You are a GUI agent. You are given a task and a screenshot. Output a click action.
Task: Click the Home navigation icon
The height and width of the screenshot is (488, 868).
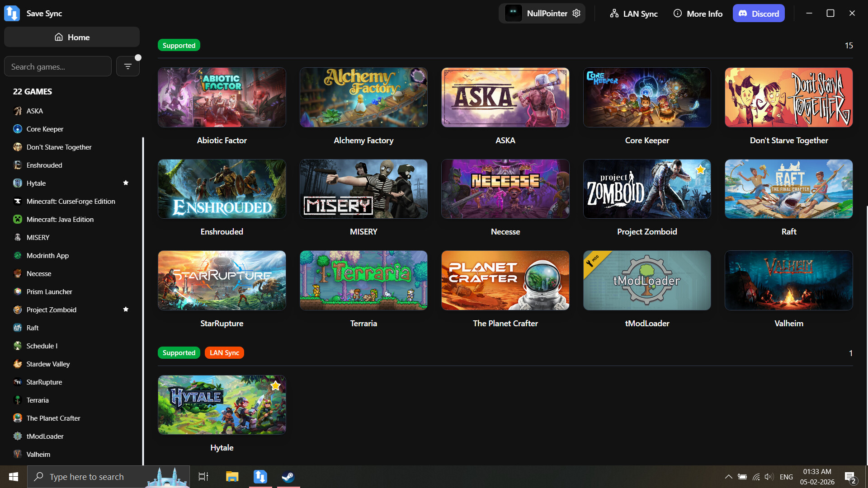coord(58,37)
